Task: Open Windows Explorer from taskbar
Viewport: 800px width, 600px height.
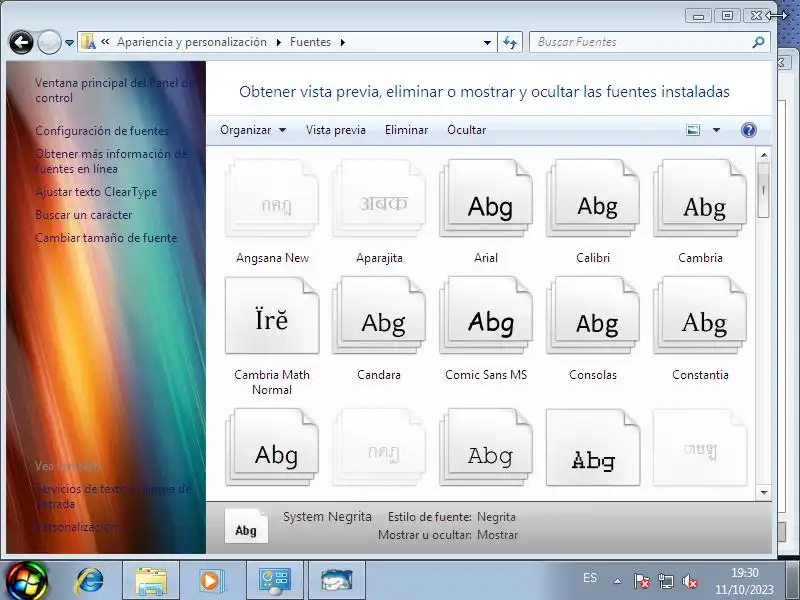Action: click(151, 581)
